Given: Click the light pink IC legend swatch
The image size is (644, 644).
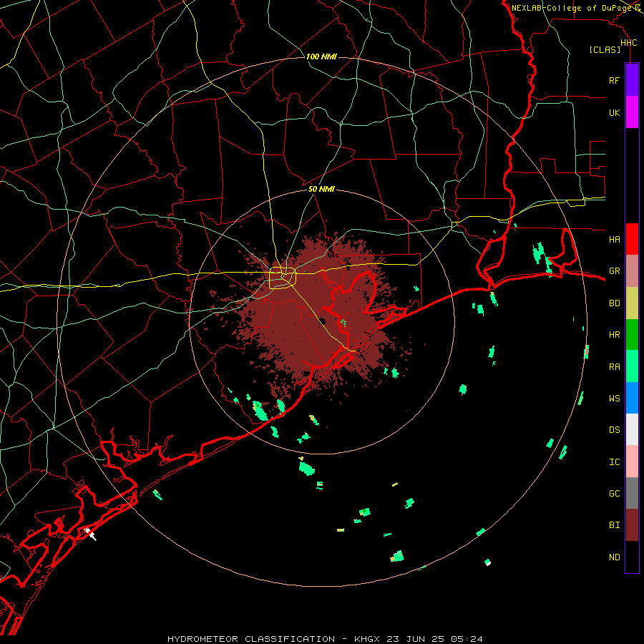Looking at the screenshot, I should click(632, 462).
